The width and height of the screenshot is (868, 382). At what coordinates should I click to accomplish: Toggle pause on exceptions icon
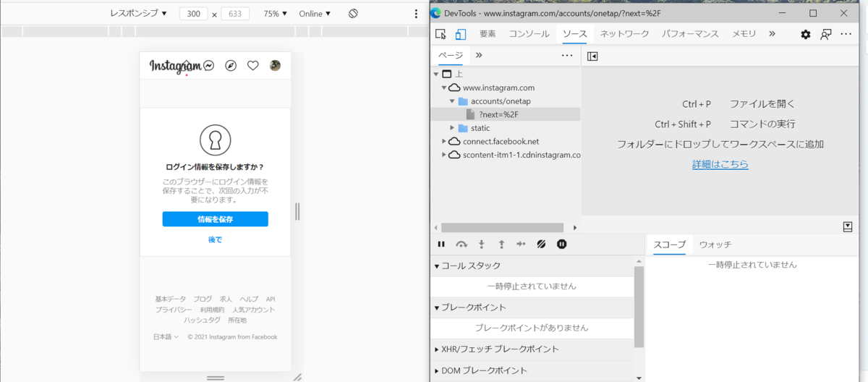[x=561, y=245]
